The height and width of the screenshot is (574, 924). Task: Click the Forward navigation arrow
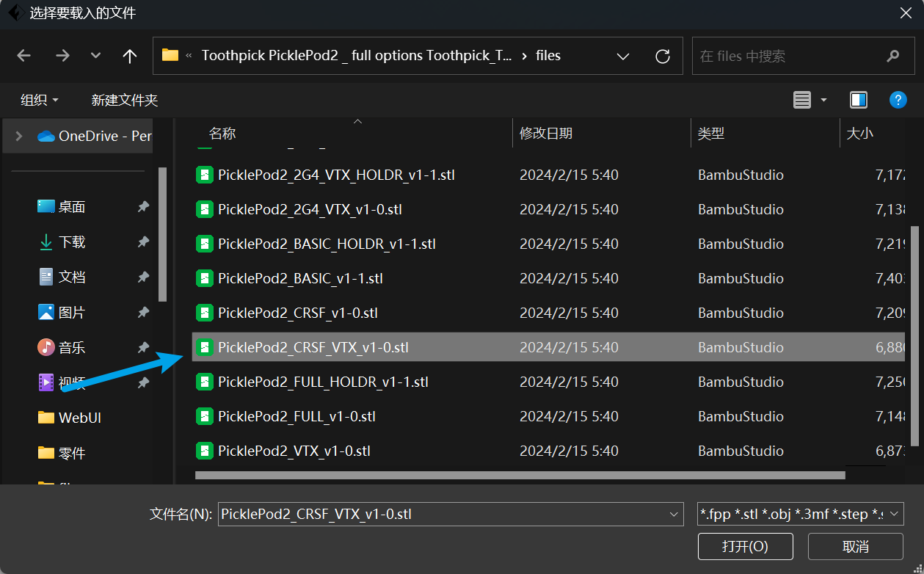tap(62, 56)
